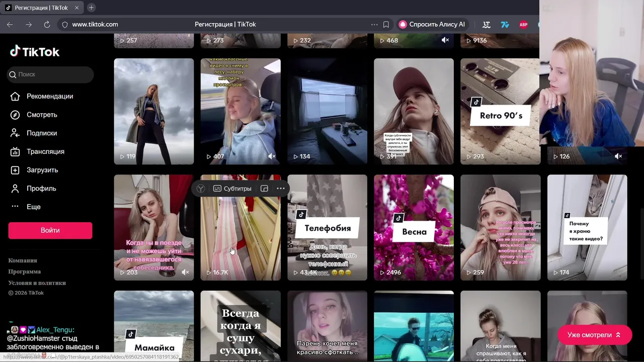Viewport: 644px width, 362px height.
Task: Open the Телефобия video thumbnail
Action: coord(327,227)
